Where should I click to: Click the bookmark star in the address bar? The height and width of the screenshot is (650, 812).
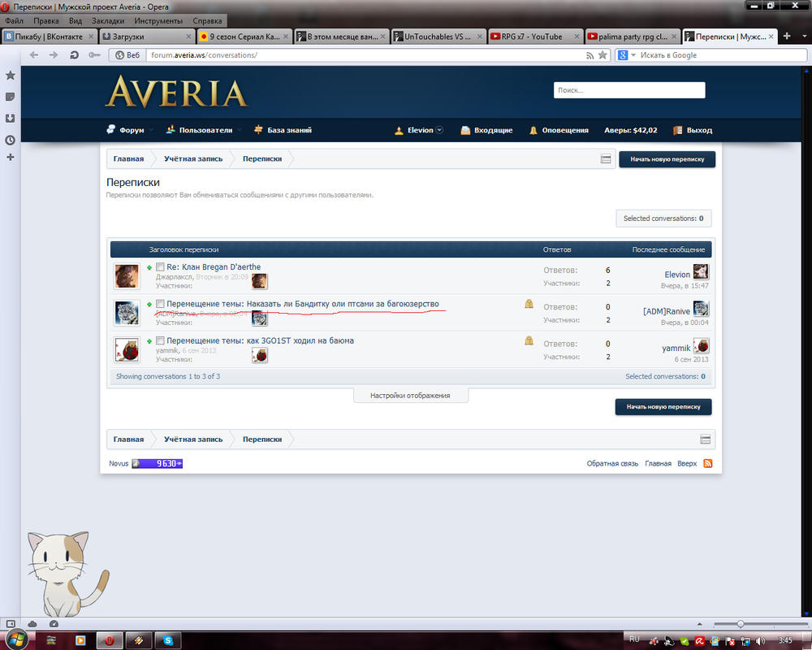(603, 55)
